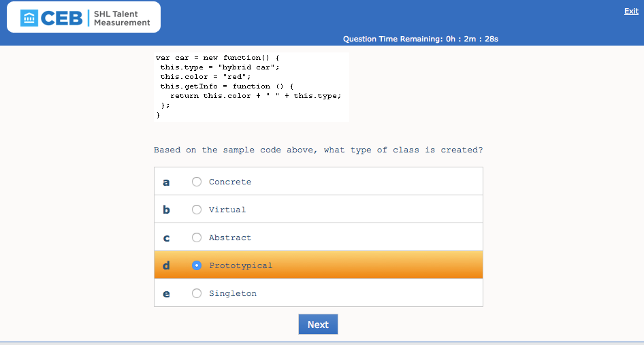Click the Singleton answer label
The height and width of the screenshot is (345, 644).
pos(233,293)
